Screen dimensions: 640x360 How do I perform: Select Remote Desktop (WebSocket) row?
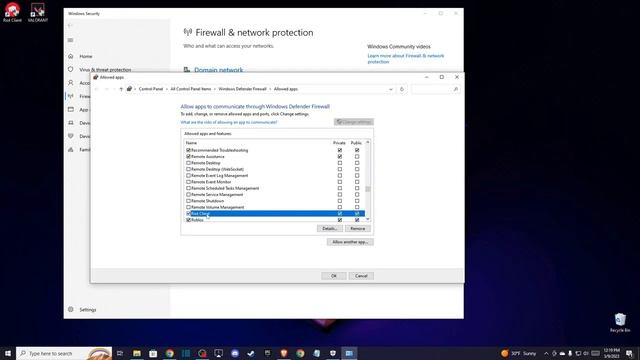point(275,169)
